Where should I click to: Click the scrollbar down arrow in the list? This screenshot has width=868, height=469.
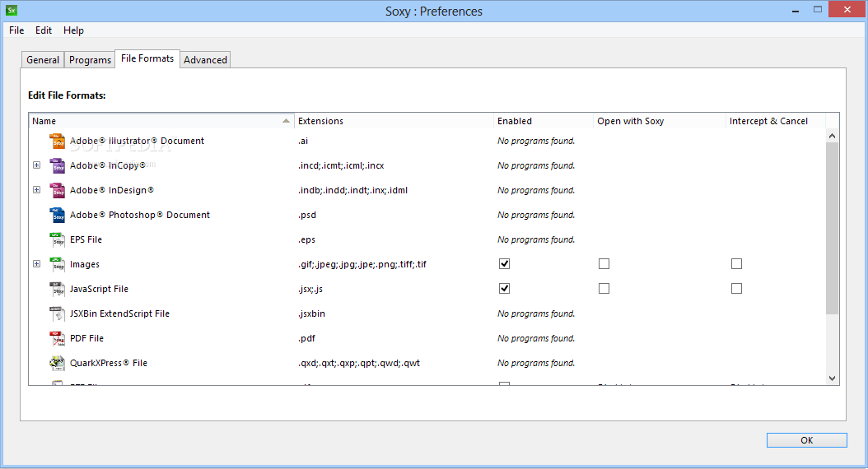click(x=832, y=378)
